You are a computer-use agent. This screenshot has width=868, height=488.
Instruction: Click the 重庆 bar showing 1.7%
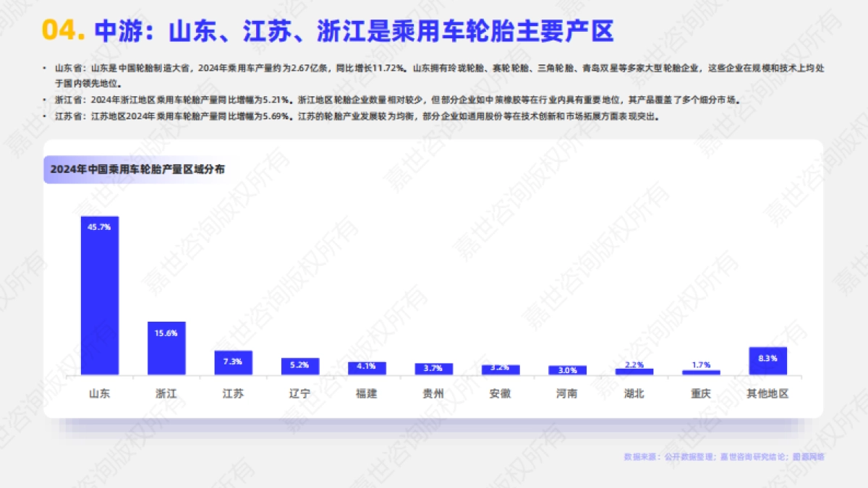point(702,374)
